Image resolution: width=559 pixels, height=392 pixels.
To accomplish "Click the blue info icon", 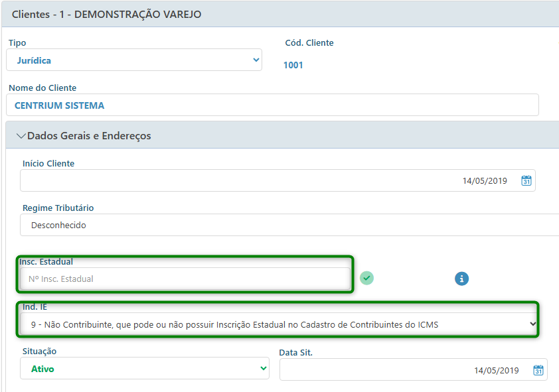I will click(x=462, y=279).
